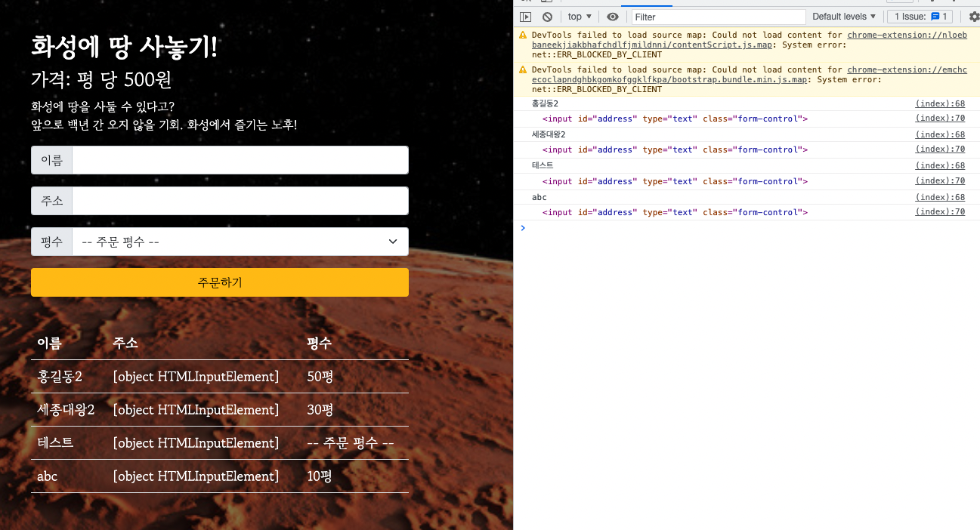The image size is (980, 530).
Task: Click into the 주소 input field
Action: tap(240, 201)
